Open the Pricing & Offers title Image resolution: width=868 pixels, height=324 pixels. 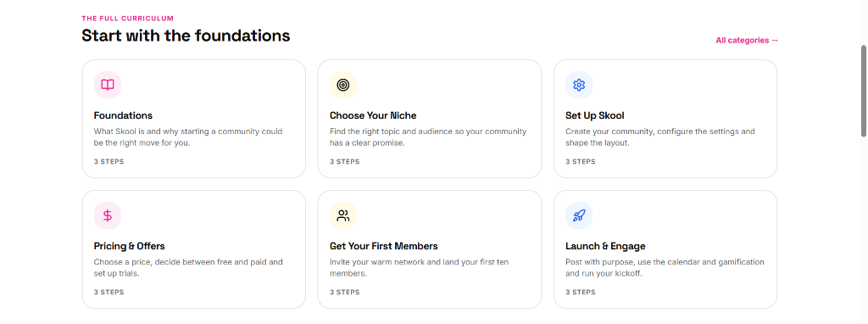[129, 246]
